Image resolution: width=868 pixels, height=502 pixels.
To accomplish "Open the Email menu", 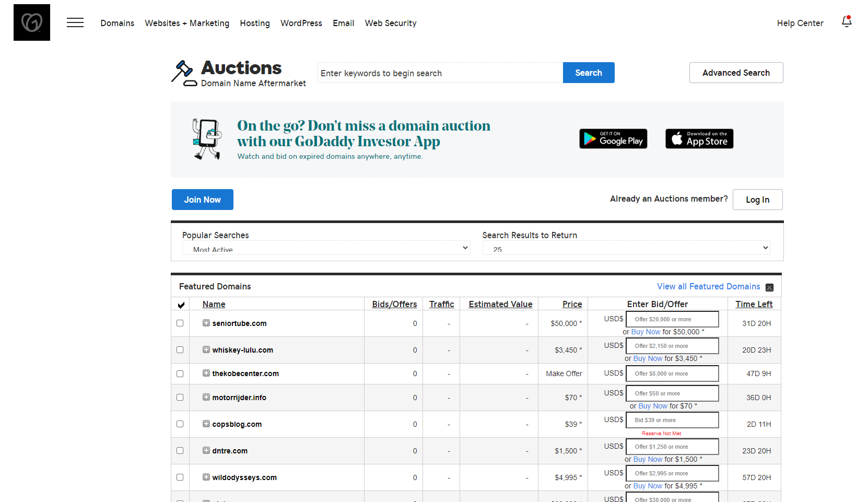I will [344, 23].
